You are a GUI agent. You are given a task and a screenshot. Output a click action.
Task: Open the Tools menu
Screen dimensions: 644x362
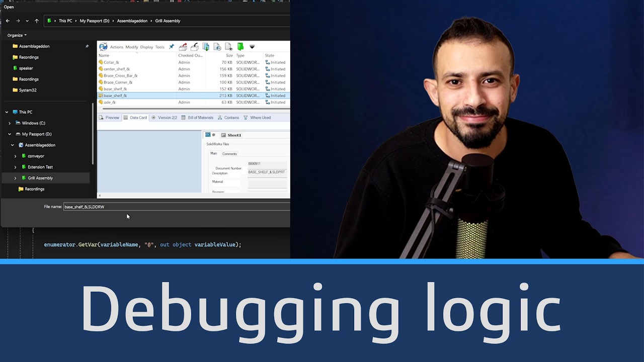pos(159,47)
